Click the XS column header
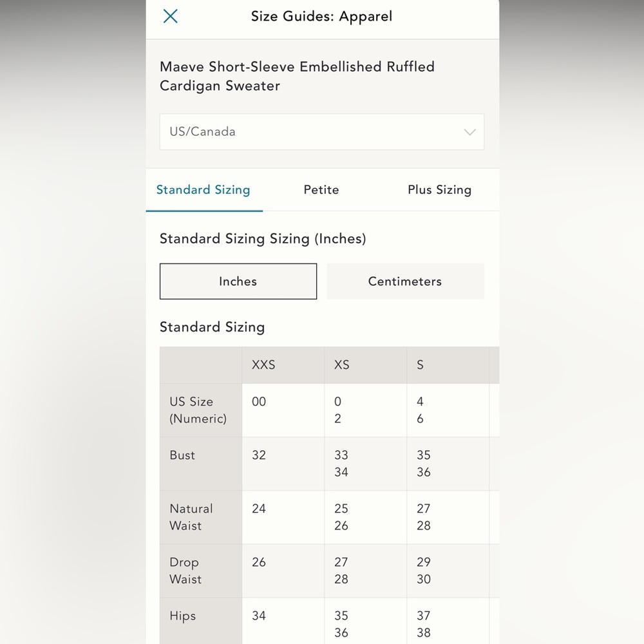The width and height of the screenshot is (644, 644). (342, 365)
